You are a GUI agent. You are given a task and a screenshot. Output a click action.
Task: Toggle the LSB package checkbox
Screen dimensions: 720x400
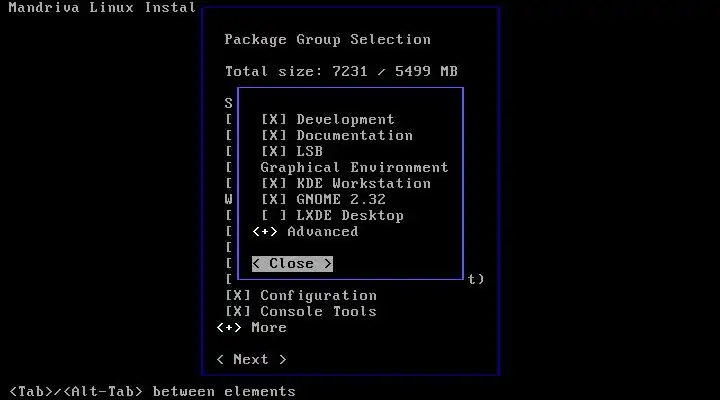click(x=274, y=152)
